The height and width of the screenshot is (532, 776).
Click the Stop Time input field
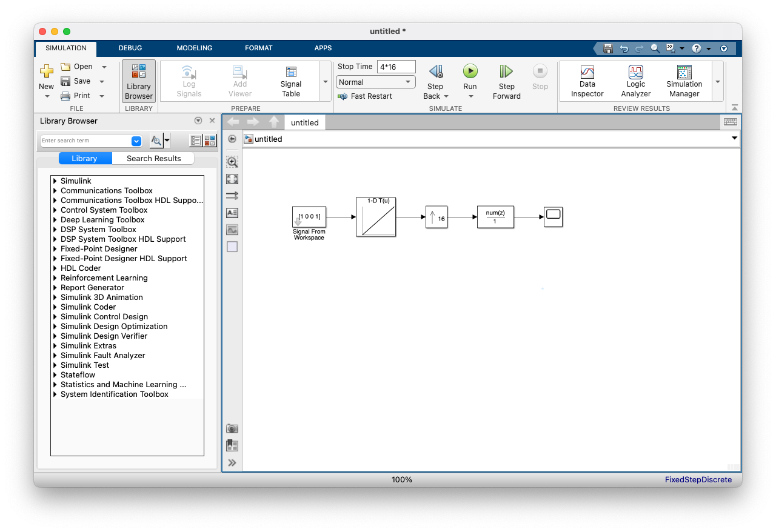396,67
